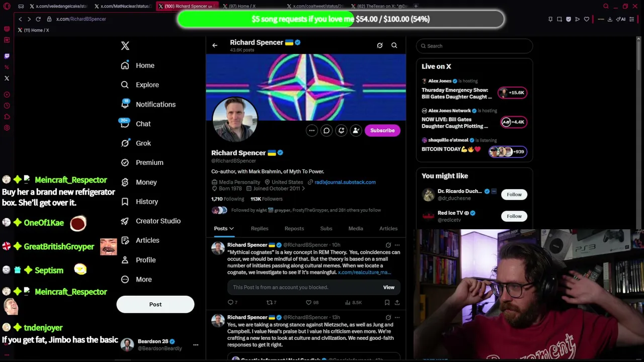Open the Home / X bookmark shortcut
Screen dimensions: 644x362
point(34,30)
